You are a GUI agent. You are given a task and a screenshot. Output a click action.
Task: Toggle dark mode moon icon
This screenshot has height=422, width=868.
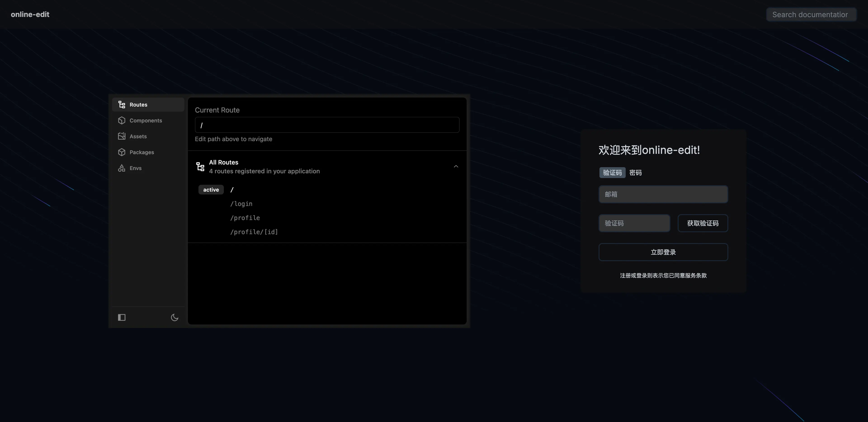pyautogui.click(x=175, y=317)
